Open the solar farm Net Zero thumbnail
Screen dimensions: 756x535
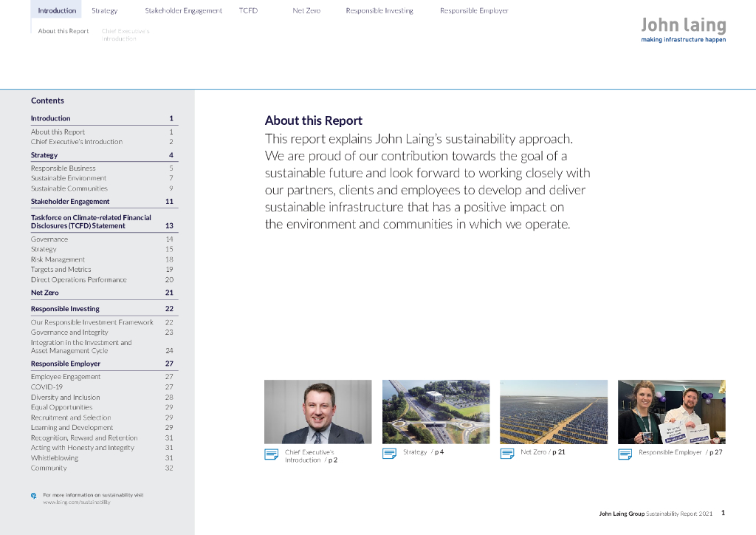coord(554,412)
